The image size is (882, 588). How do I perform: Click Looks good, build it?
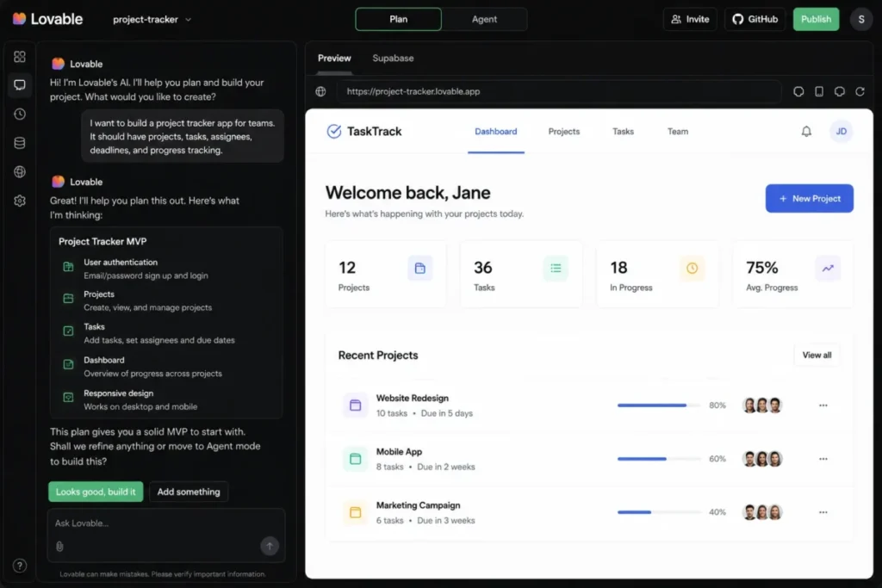(96, 492)
